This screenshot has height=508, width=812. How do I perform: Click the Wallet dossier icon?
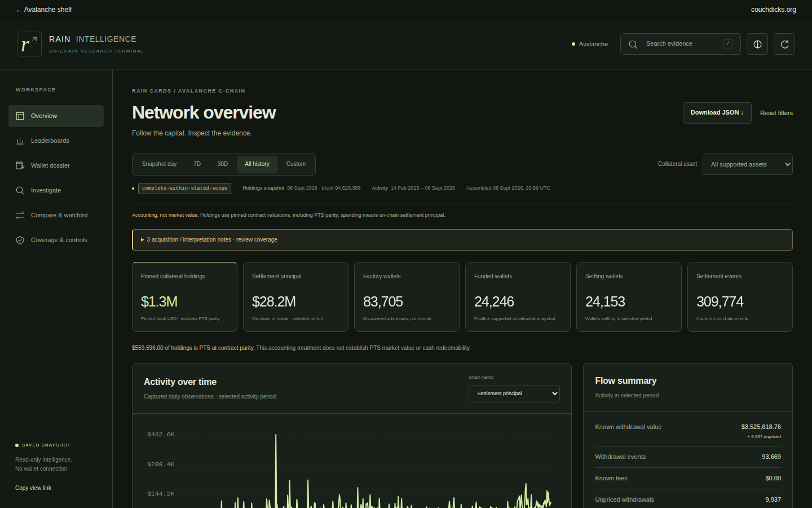tap(20, 165)
